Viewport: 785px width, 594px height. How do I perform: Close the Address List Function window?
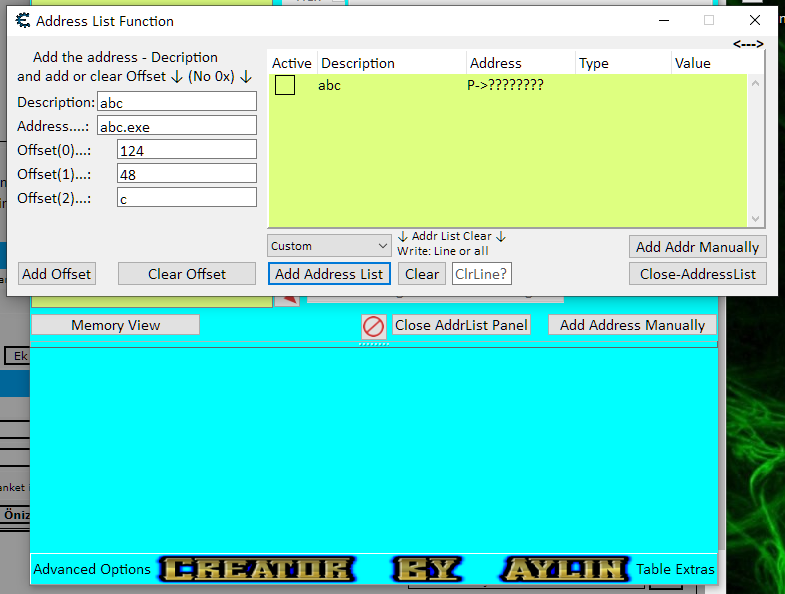(x=754, y=20)
